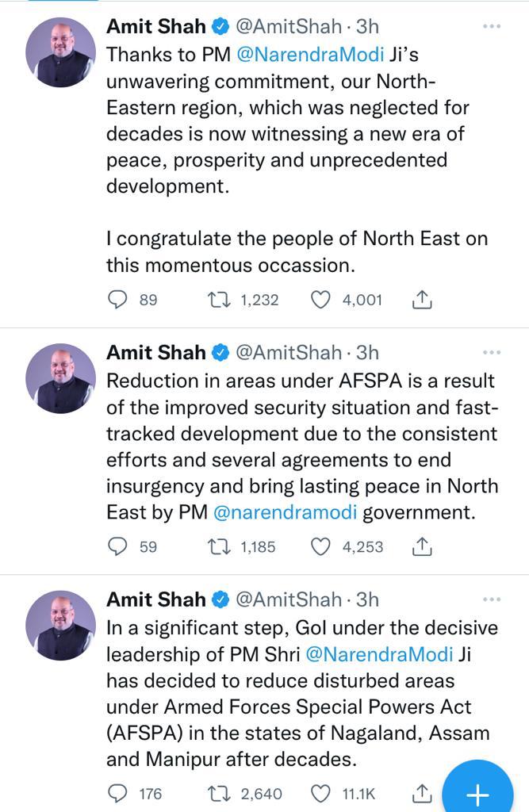Open the share icon on the AFSPA tweet
The height and width of the screenshot is (812, 529).
pyautogui.click(x=422, y=546)
